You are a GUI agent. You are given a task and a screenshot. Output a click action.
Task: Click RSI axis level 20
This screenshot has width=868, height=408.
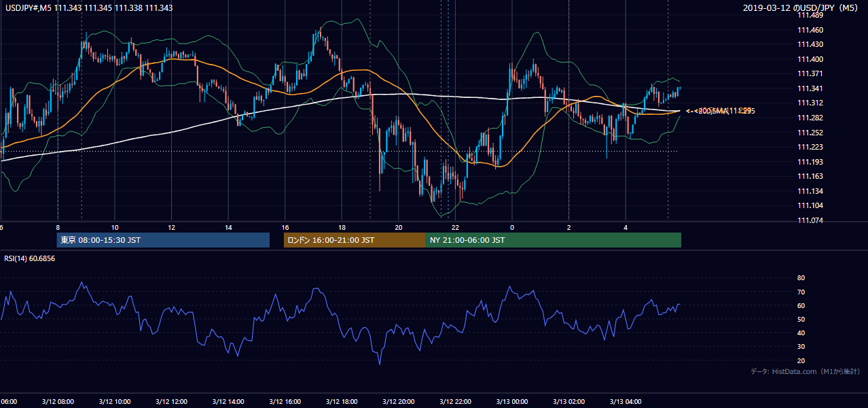(801, 360)
